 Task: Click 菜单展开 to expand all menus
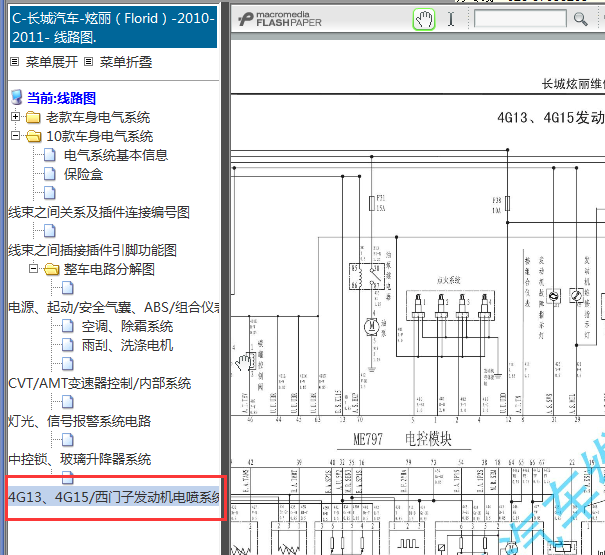[52, 62]
